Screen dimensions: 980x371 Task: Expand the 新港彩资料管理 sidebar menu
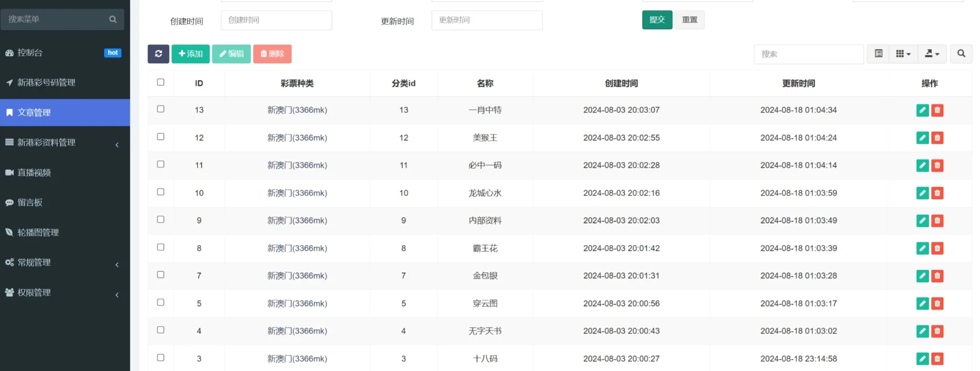(x=65, y=143)
